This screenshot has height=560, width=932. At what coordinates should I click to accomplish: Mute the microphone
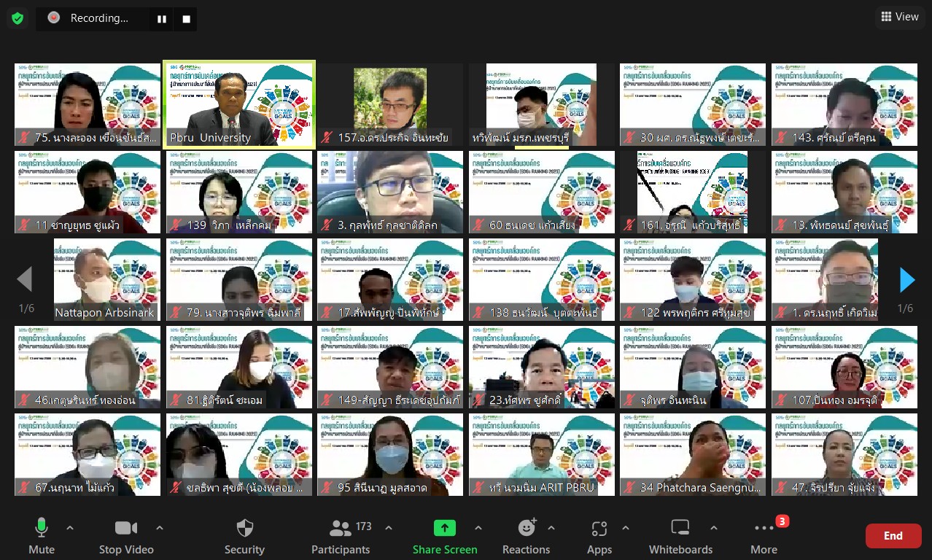42,535
